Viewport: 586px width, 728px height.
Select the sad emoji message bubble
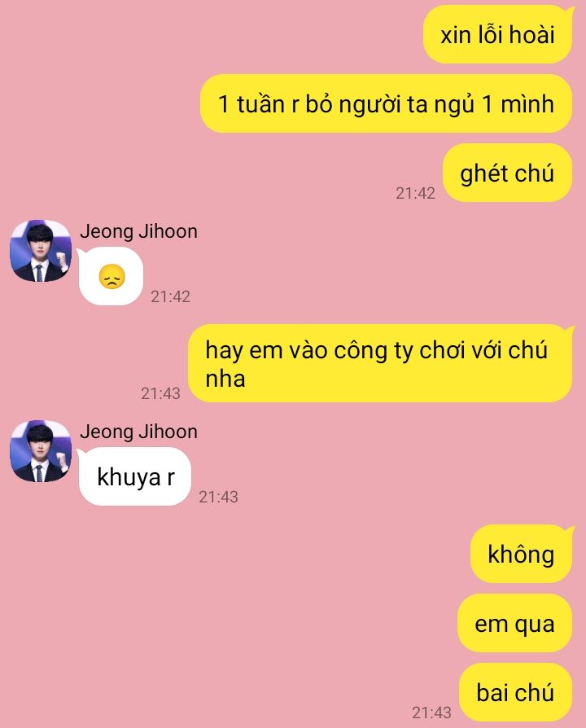(111, 276)
